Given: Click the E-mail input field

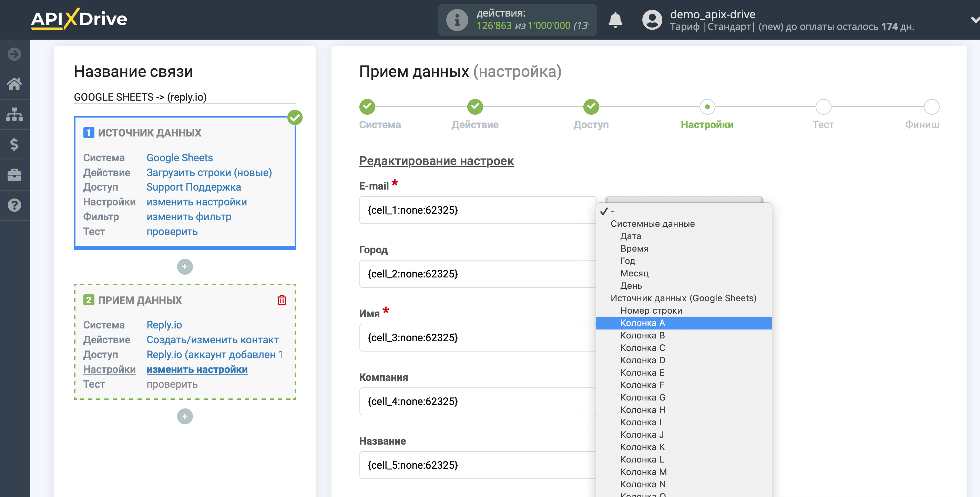Looking at the screenshot, I should [x=475, y=211].
